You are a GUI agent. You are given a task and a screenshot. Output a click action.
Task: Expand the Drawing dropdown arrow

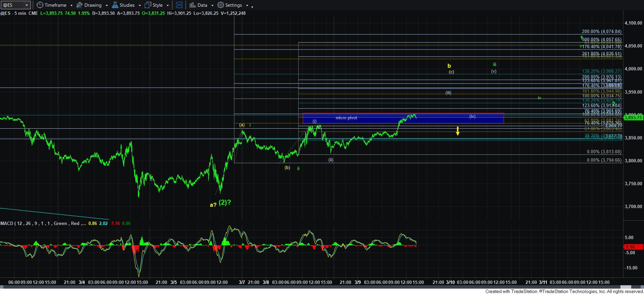(107, 5)
